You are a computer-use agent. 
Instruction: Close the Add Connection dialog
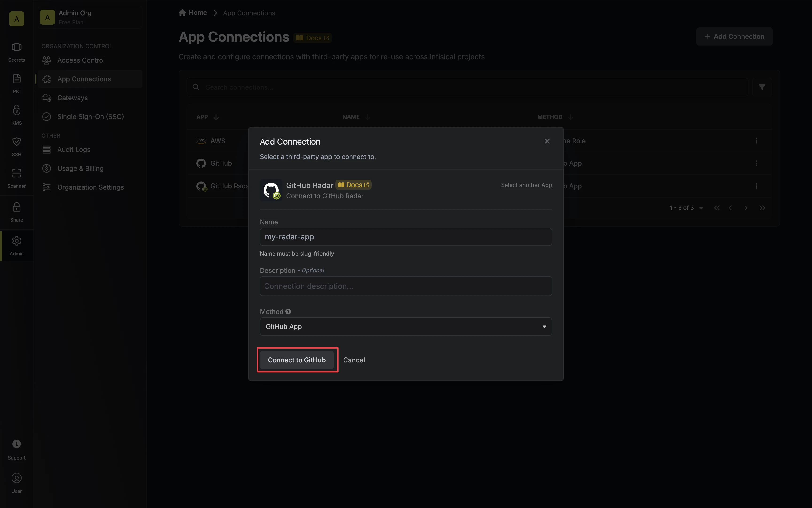[x=547, y=141]
